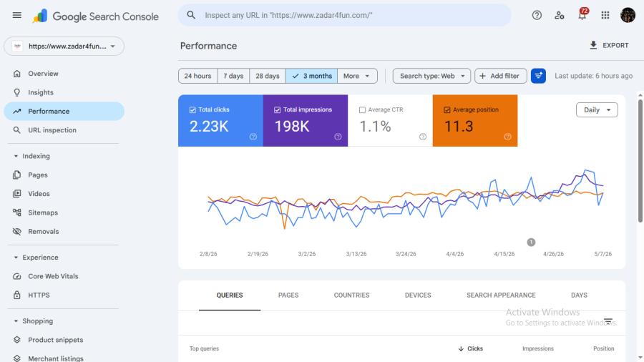Click the URL inspection magnifier icon
This screenshot has height=362, width=644.
click(17, 130)
